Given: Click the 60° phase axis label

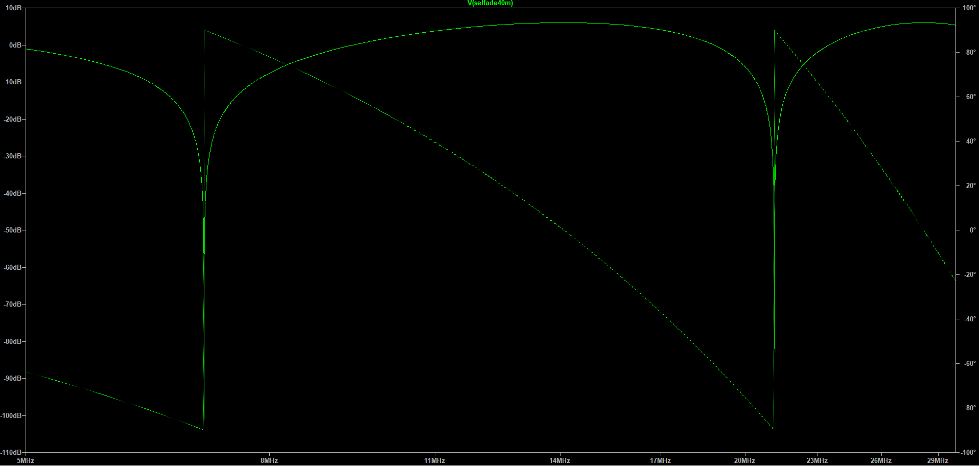Looking at the screenshot, I should pyautogui.click(x=971, y=97).
